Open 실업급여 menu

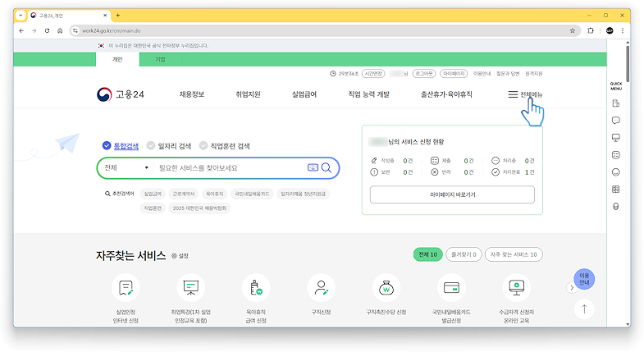(x=304, y=94)
